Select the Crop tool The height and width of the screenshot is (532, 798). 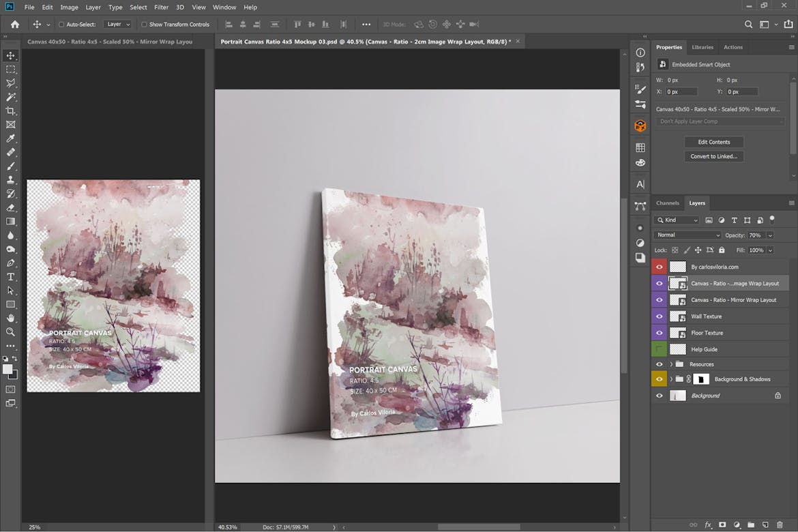(x=10, y=110)
